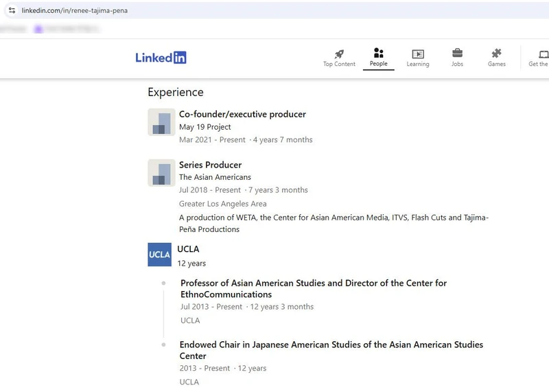Click May 19 Project company name
549x392 pixels.
tap(205, 127)
